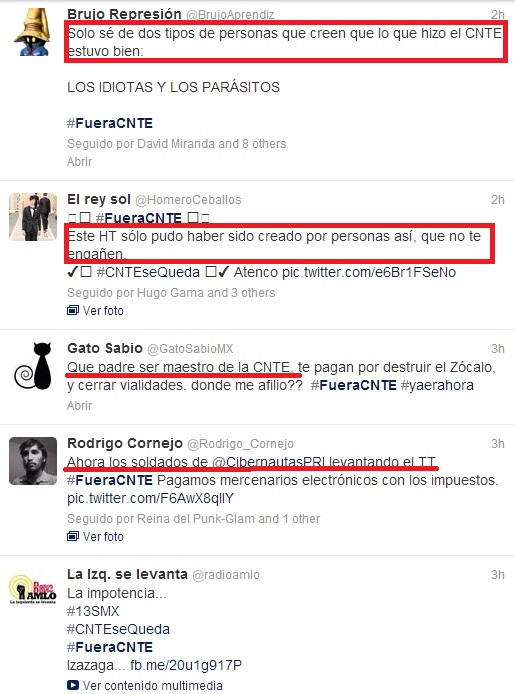Image resolution: width=515 pixels, height=694 pixels.
Task: Open the #FueraCNTE hashtag in Brujo's tweet
Action: 110,123
